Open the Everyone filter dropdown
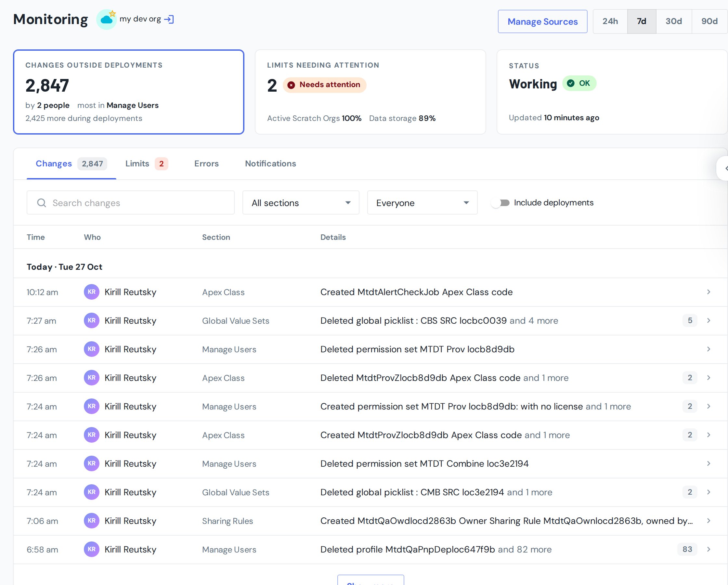728x585 pixels. (422, 203)
